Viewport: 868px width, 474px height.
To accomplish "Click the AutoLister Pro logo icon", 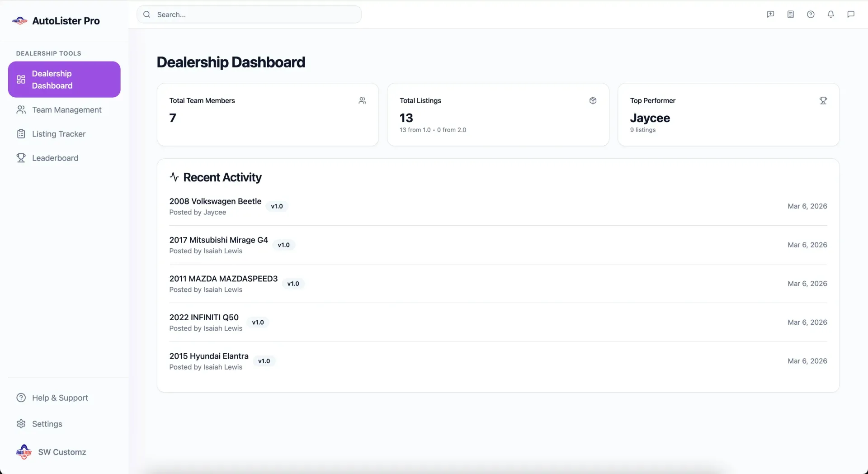I will [x=20, y=21].
